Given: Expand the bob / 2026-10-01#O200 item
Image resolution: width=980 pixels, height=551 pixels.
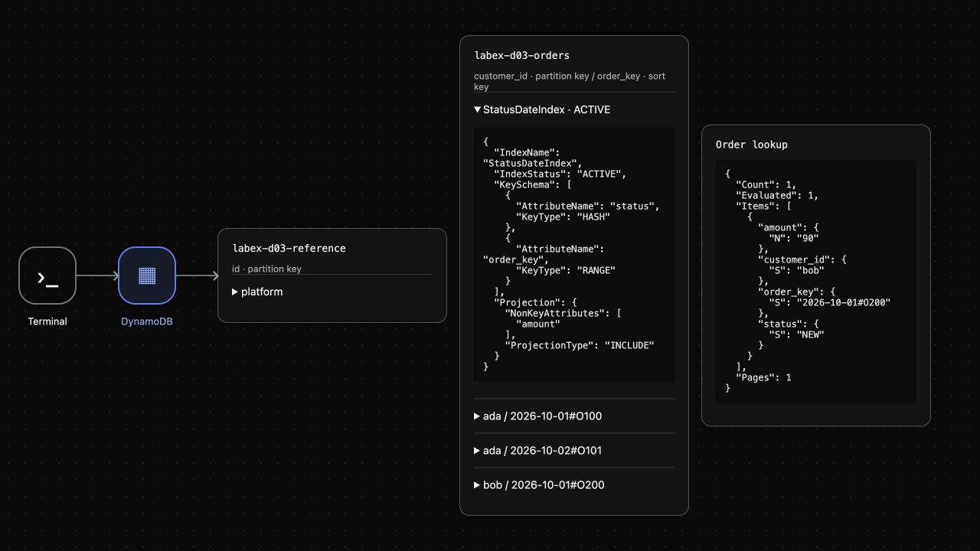Looking at the screenshot, I should [x=574, y=485].
